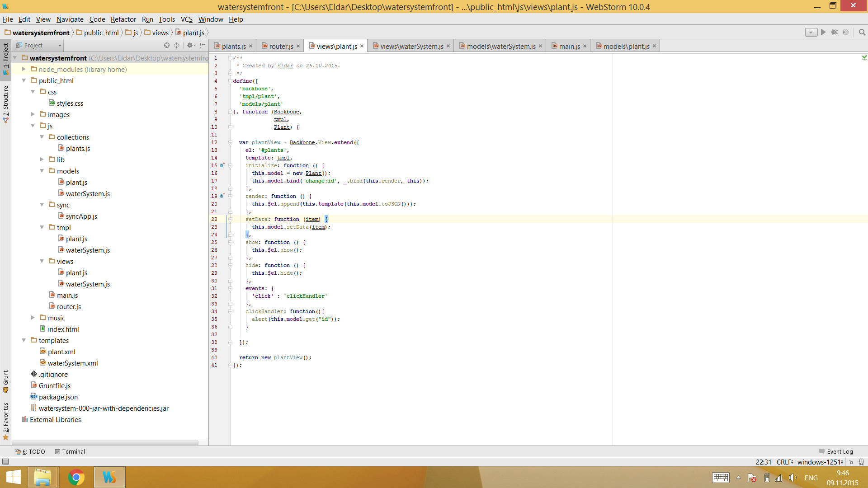
Task: Toggle the Grunt side panel
Action: (x=5, y=382)
